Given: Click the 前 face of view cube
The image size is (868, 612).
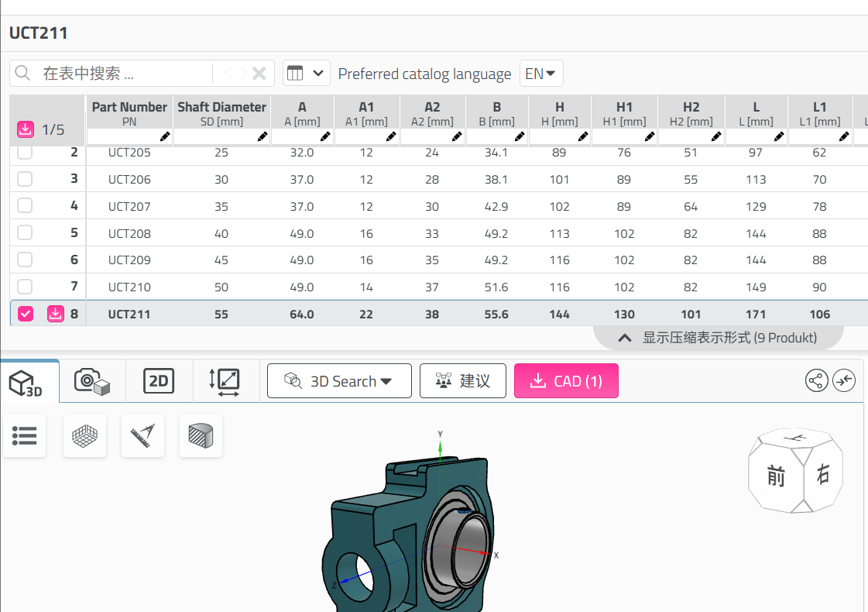Looking at the screenshot, I should [776, 476].
